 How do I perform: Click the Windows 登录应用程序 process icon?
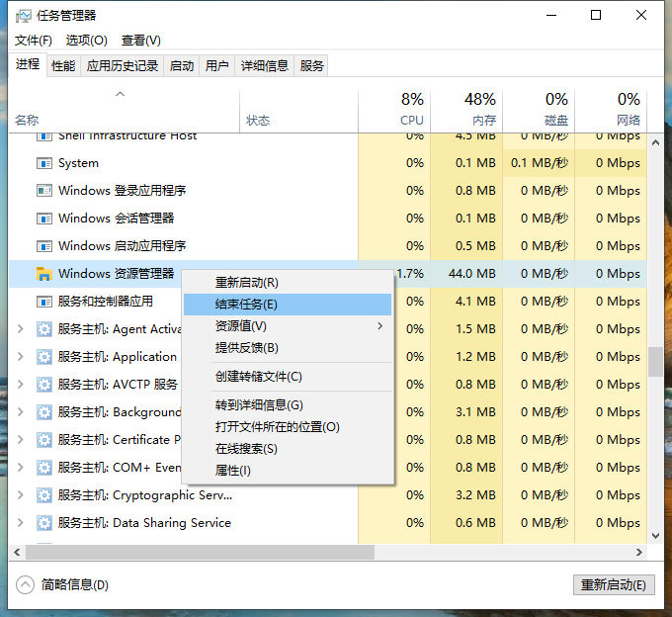(43, 191)
